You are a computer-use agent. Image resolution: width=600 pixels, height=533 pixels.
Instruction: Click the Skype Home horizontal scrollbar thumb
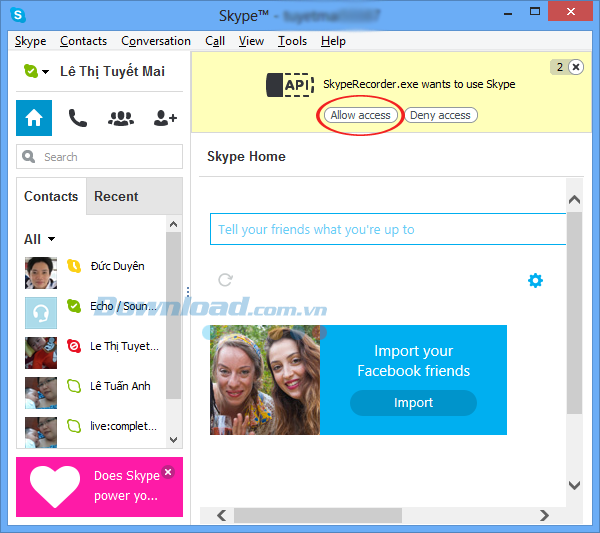[318, 515]
